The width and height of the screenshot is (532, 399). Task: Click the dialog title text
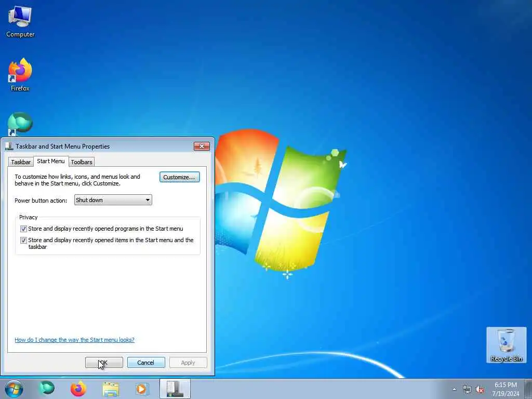62,146
